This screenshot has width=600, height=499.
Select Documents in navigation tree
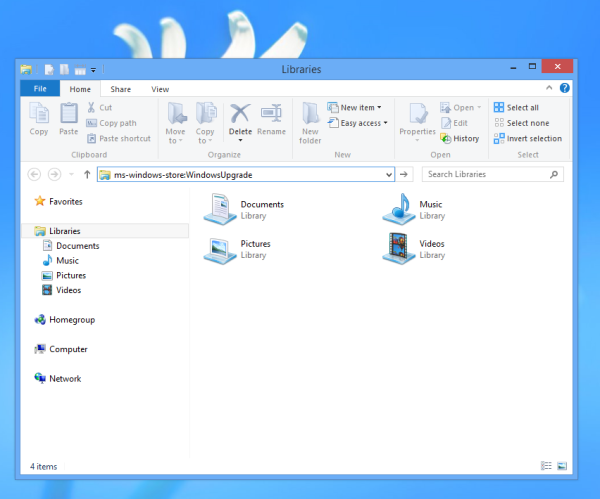[x=71, y=246]
